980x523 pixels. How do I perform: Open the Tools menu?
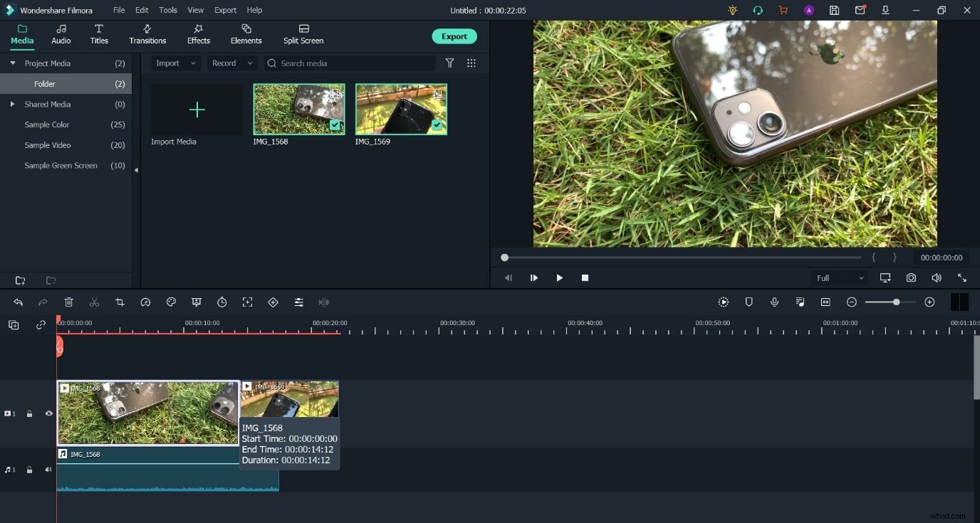tap(167, 10)
